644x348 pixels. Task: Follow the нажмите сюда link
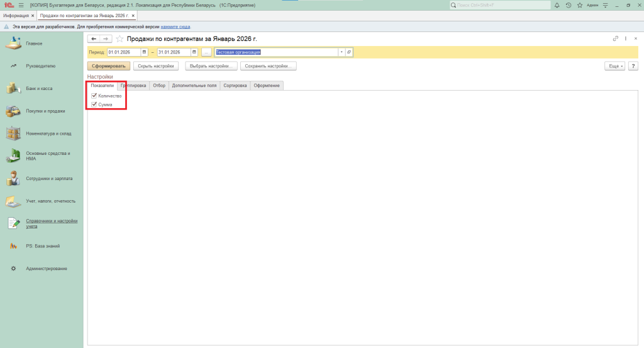(175, 27)
